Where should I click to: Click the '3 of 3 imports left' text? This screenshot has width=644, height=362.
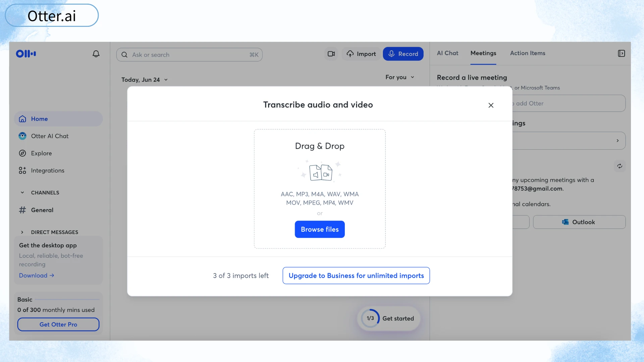241,276
